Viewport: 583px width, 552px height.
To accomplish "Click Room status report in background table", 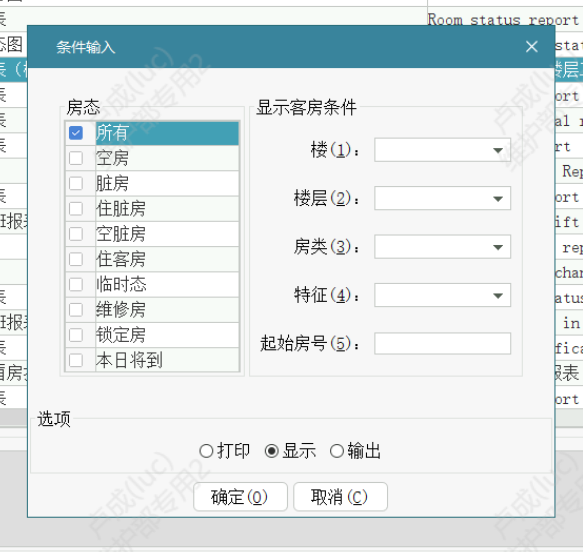I will tap(503, 19).
